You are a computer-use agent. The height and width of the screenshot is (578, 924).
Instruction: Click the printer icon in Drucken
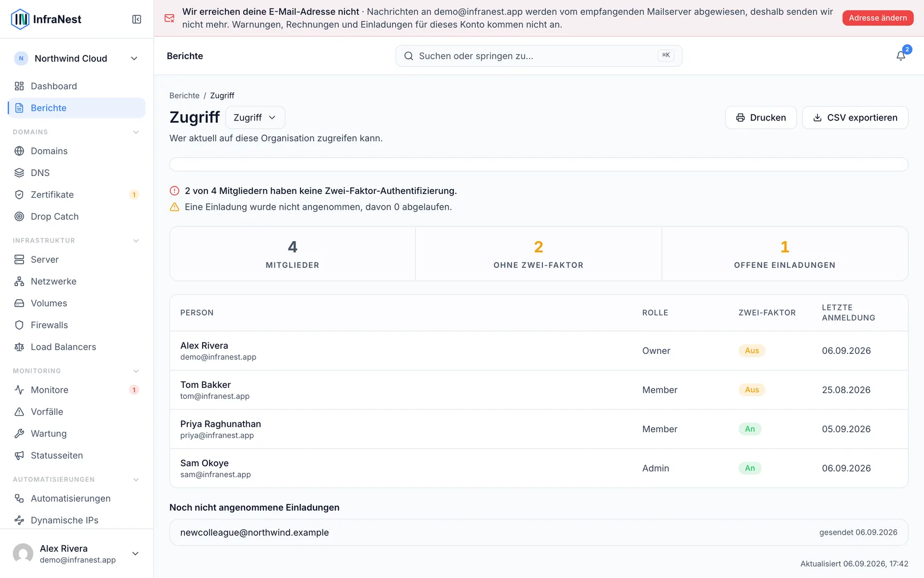[740, 118]
